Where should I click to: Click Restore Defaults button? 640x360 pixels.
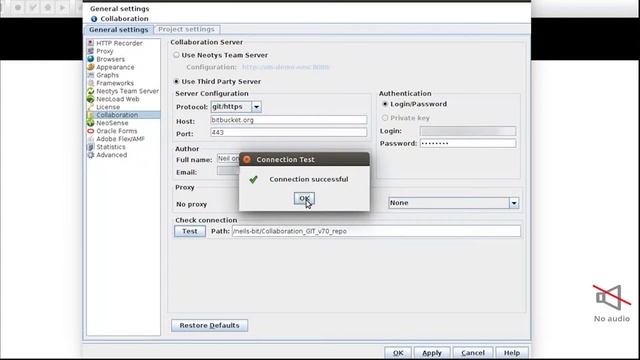[209, 325]
